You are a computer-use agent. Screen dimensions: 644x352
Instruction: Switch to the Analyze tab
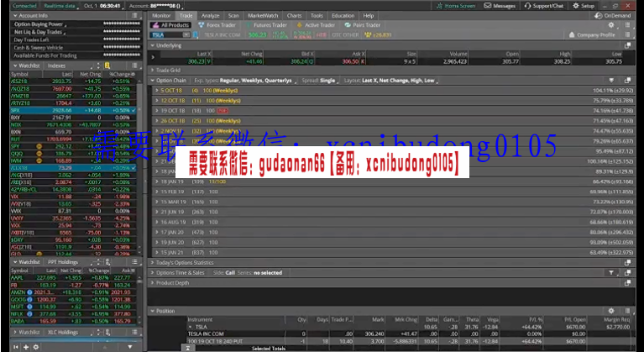click(x=211, y=15)
